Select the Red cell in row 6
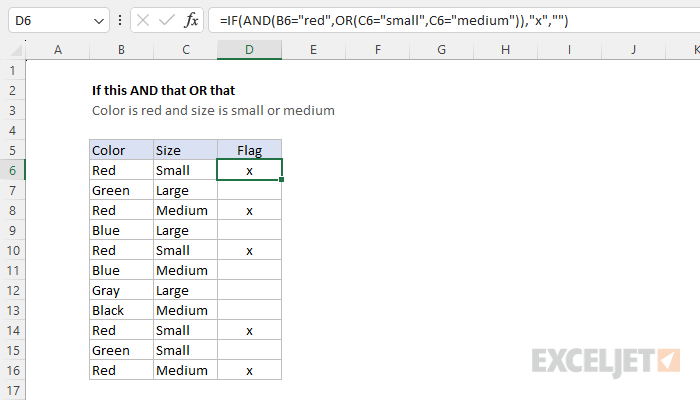 pos(121,170)
